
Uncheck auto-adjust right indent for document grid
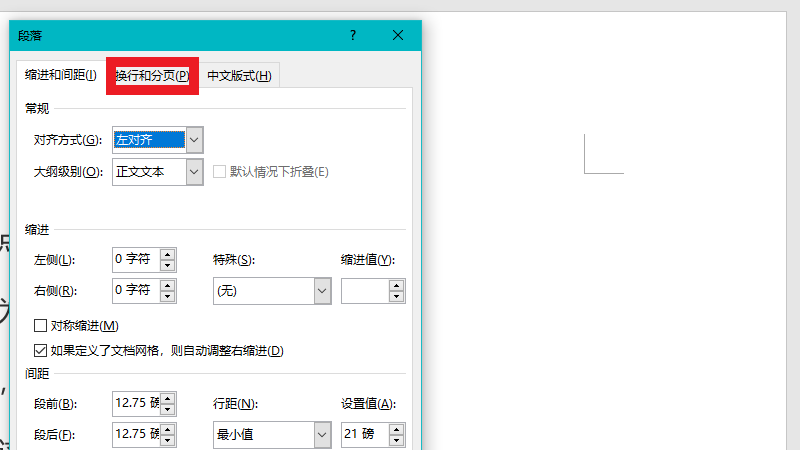tap(41, 351)
